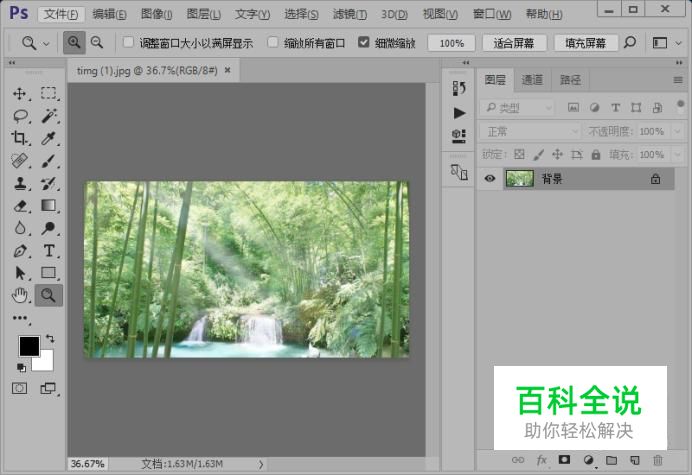Click the 适合屏幕 button

pyautogui.click(x=514, y=43)
